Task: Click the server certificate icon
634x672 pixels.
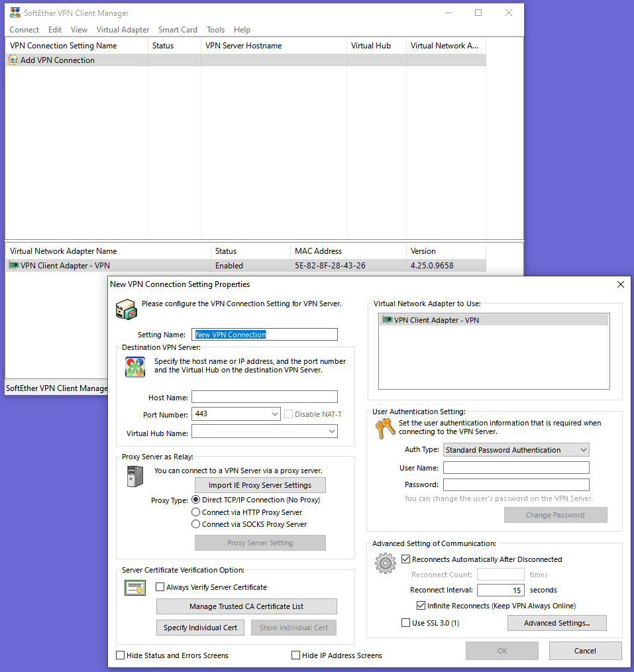Action: tap(135, 588)
